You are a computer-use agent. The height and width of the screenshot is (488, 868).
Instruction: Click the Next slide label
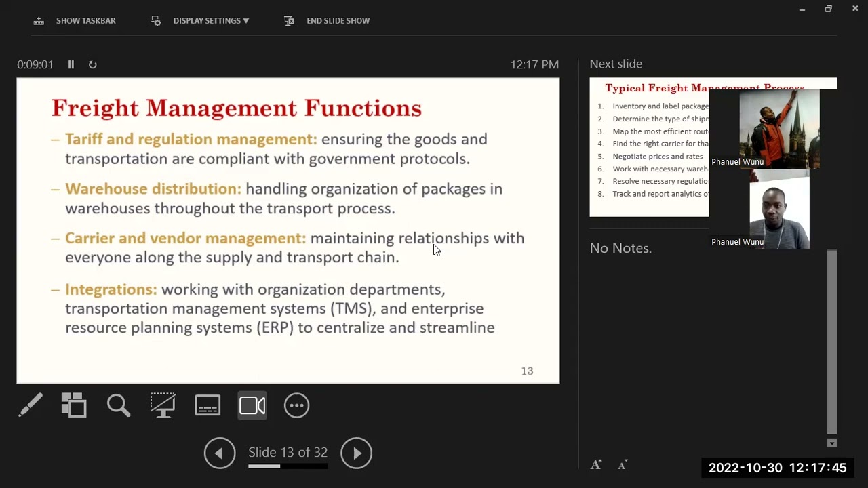pos(616,64)
